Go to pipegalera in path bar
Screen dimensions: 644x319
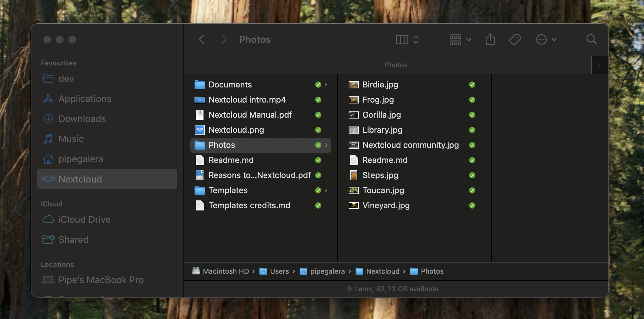(322, 271)
